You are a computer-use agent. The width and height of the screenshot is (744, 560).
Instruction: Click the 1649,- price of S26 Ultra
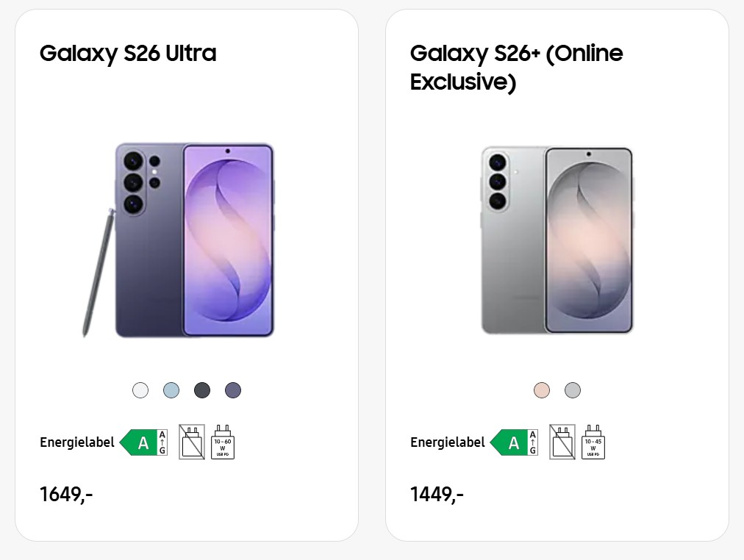click(x=66, y=495)
